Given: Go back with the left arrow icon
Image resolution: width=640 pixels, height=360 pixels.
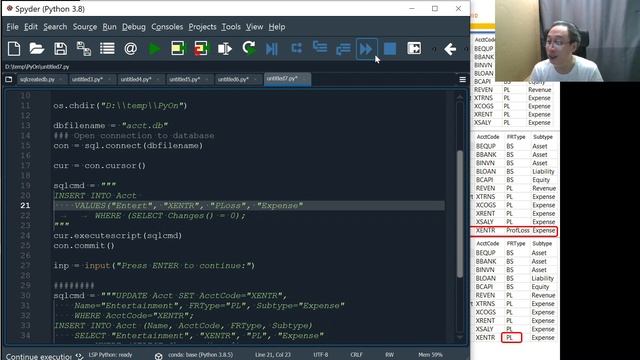Looking at the screenshot, I should pyautogui.click(x=450, y=49).
